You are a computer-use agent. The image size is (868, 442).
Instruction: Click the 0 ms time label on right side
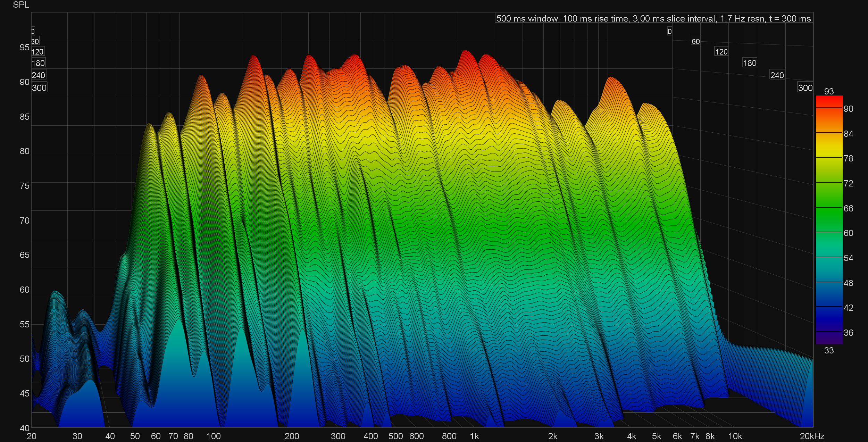tap(669, 32)
